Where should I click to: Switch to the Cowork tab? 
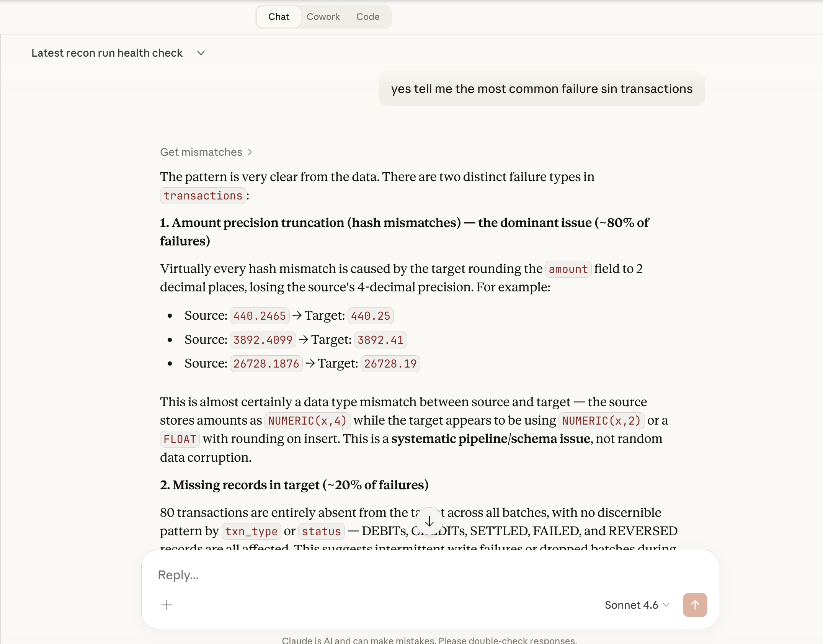[x=323, y=17]
